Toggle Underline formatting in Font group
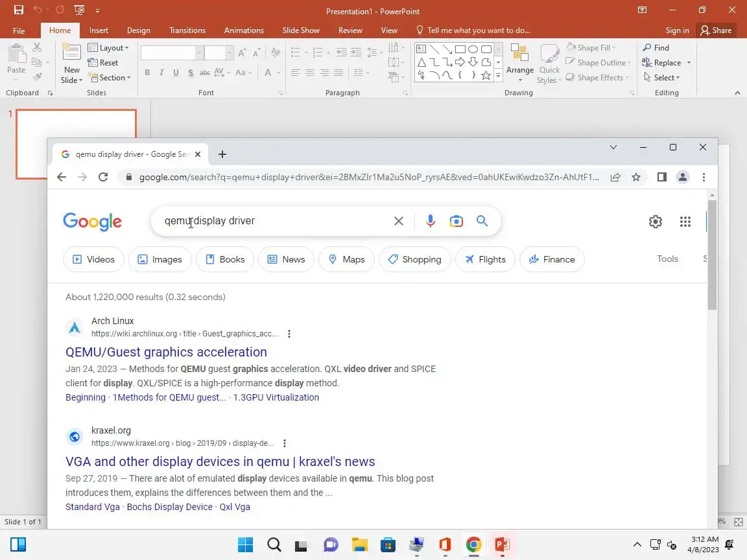Viewport: 747px width, 560px height. tap(176, 73)
